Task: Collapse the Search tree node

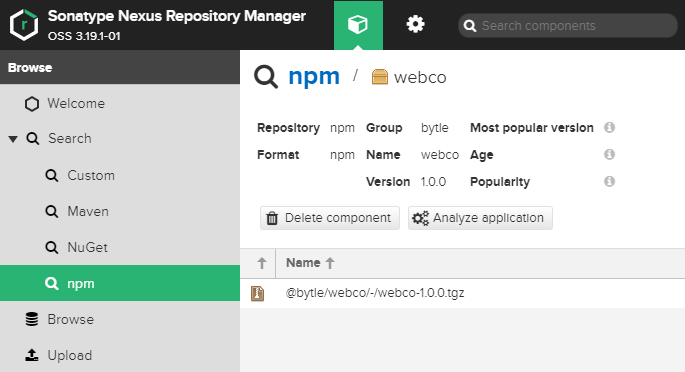Action: 13,139
